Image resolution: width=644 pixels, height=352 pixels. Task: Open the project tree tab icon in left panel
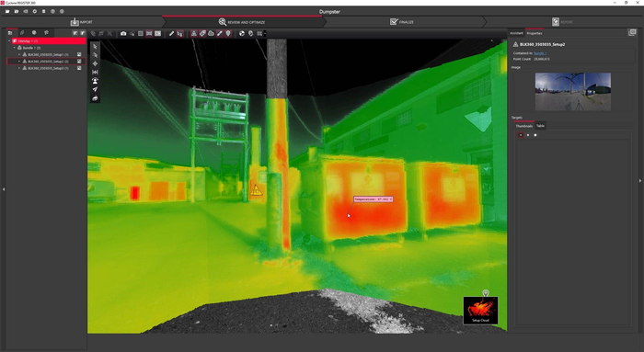click(10, 33)
